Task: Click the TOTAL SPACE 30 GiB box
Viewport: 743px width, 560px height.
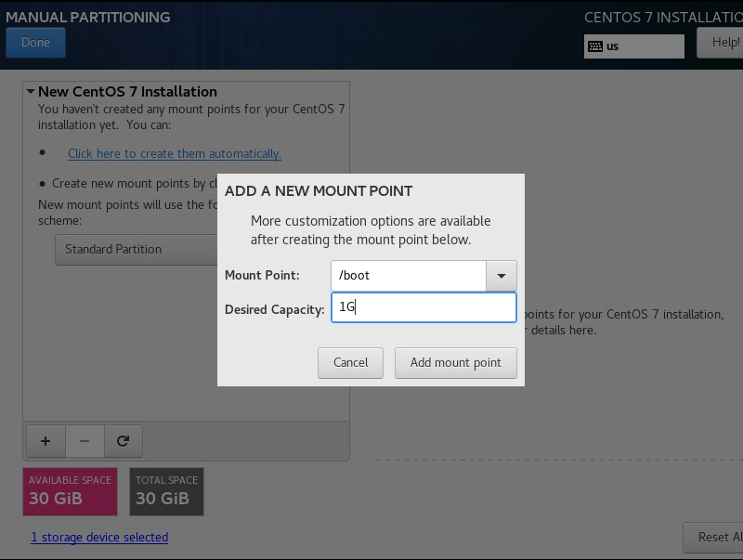Action: tap(167, 491)
